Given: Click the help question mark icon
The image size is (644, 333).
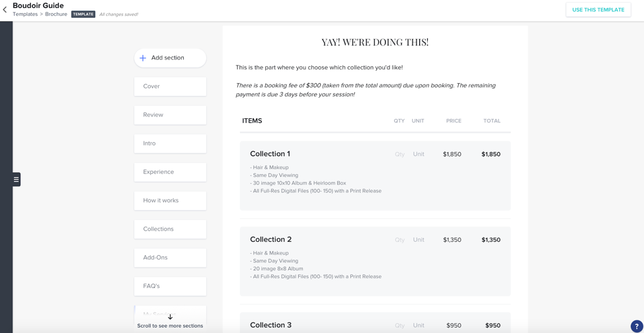Looking at the screenshot, I should [636, 326].
